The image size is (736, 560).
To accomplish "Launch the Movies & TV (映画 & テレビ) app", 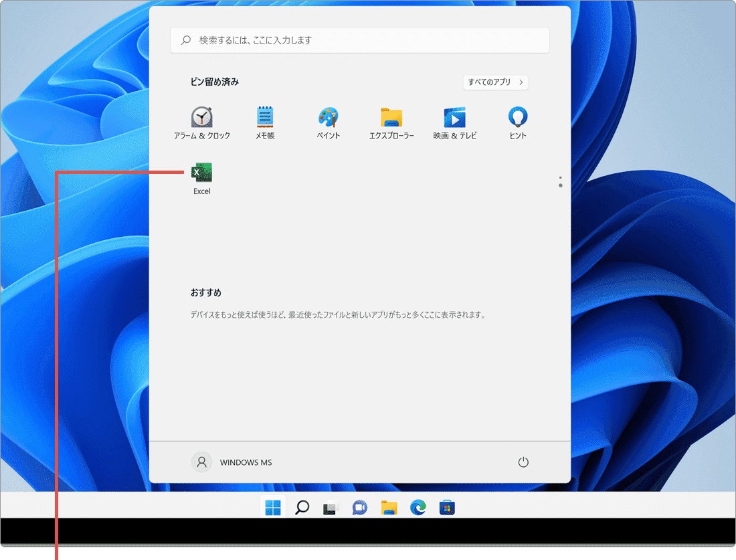I will (x=454, y=123).
